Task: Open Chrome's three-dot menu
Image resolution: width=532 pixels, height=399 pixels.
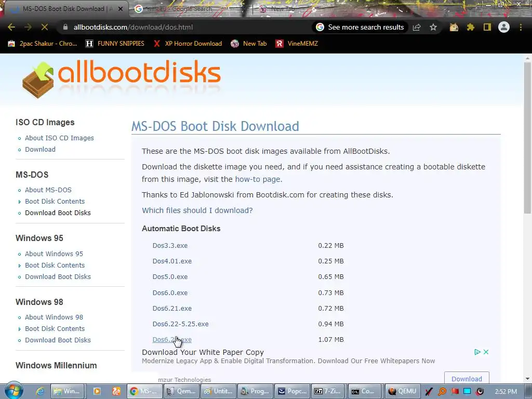Action: [521, 27]
